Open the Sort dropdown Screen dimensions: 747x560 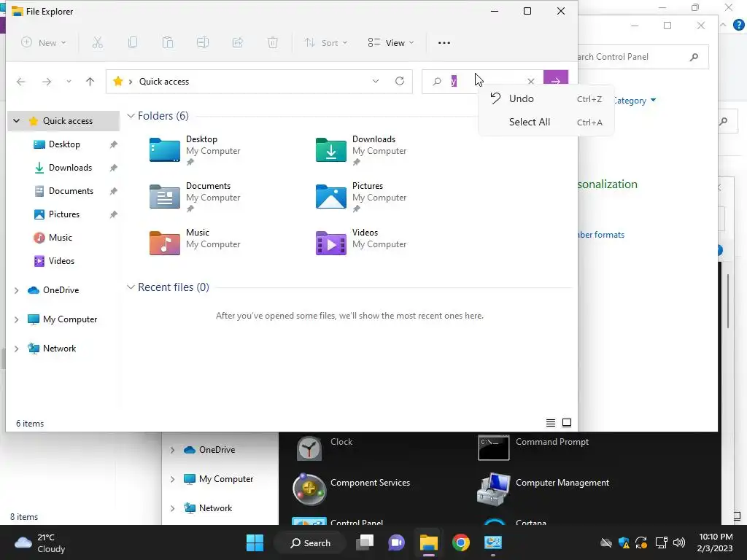pyautogui.click(x=326, y=43)
